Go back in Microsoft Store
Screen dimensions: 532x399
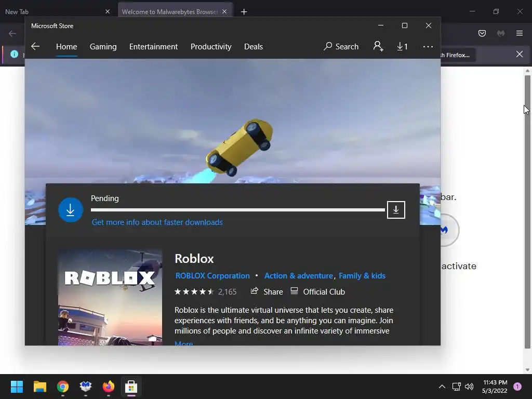[35, 46]
